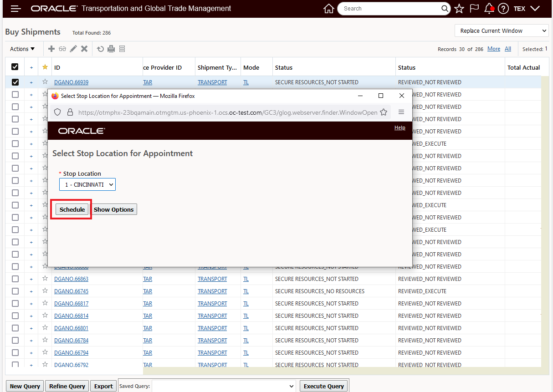Click the All records link

tap(508, 49)
